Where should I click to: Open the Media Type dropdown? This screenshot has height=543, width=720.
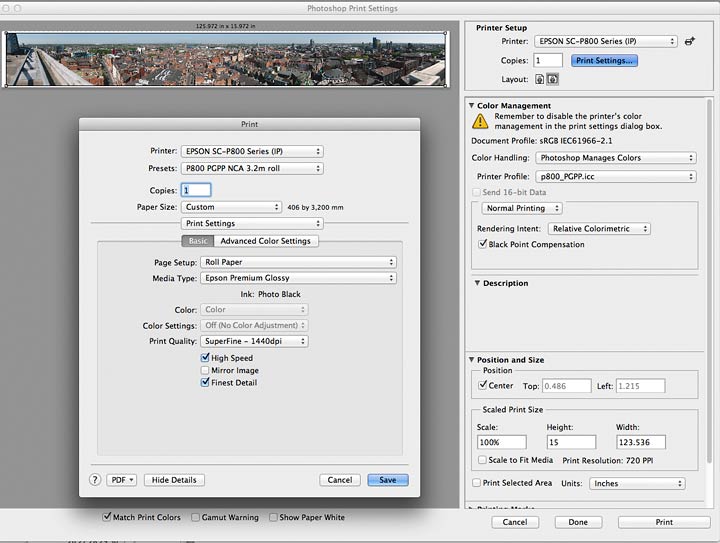click(x=298, y=278)
